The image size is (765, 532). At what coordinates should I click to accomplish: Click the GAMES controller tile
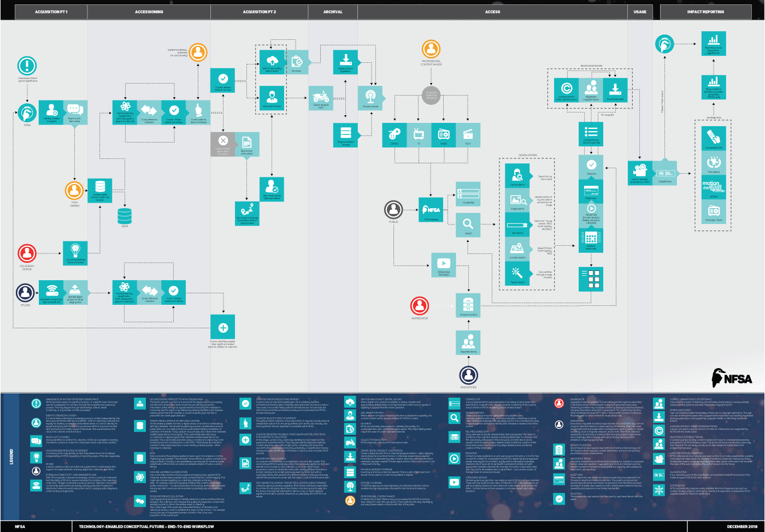point(394,134)
